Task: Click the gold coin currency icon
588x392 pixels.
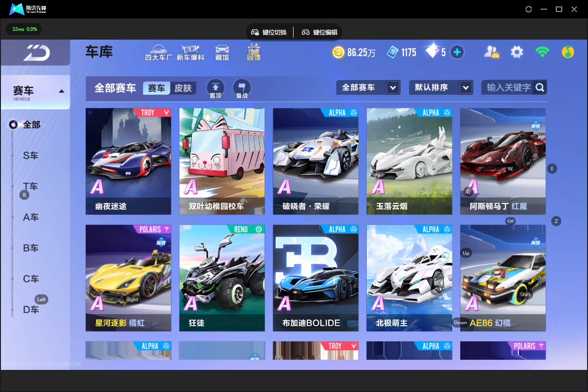Action: pos(339,52)
